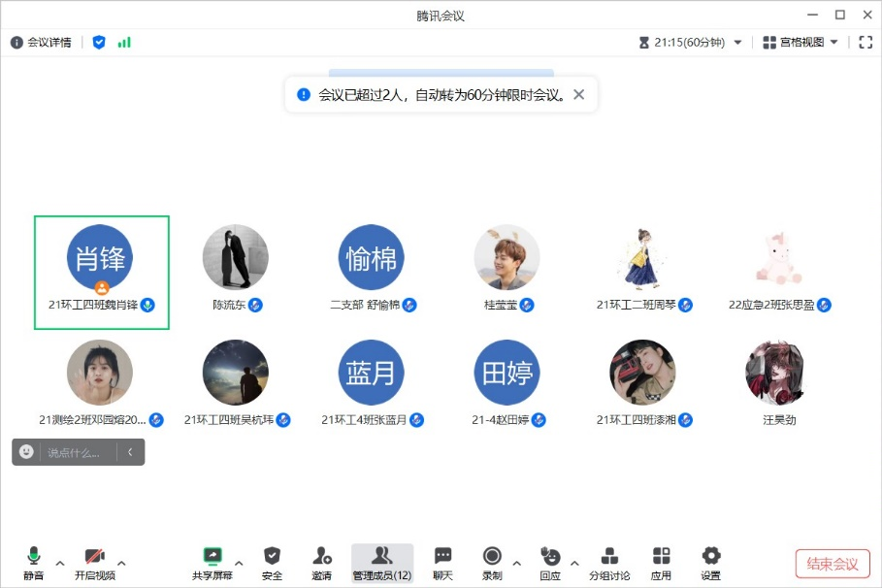Open the Apps (应用) icon

pyautogui.click(x=661, y=557)
